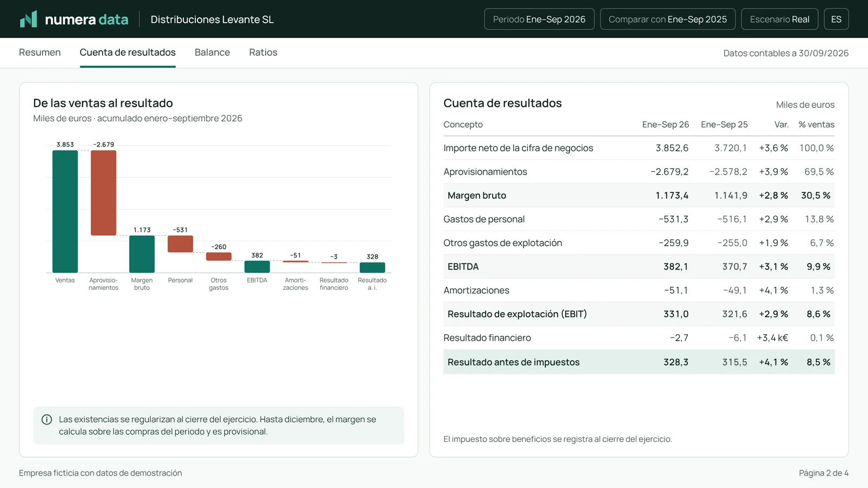
Task: Change language via the ES button
Action: pyautogui.click(x=837, y=19)
